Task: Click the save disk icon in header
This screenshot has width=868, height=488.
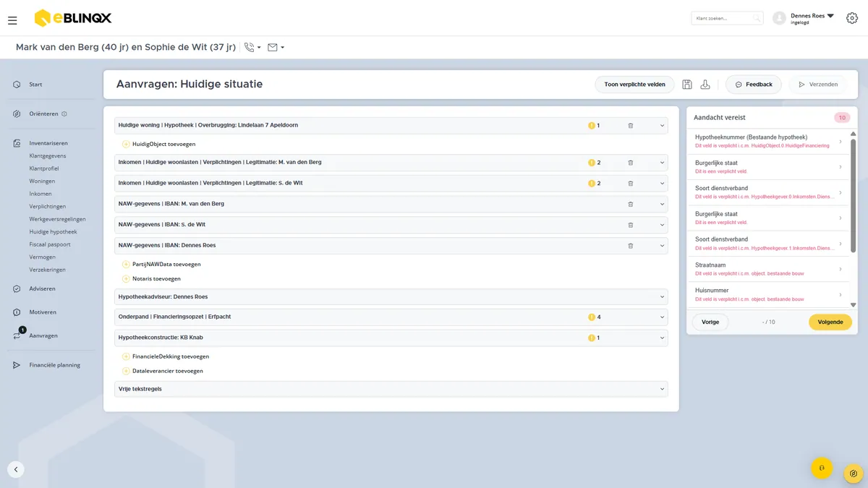Action: [687, 85]
